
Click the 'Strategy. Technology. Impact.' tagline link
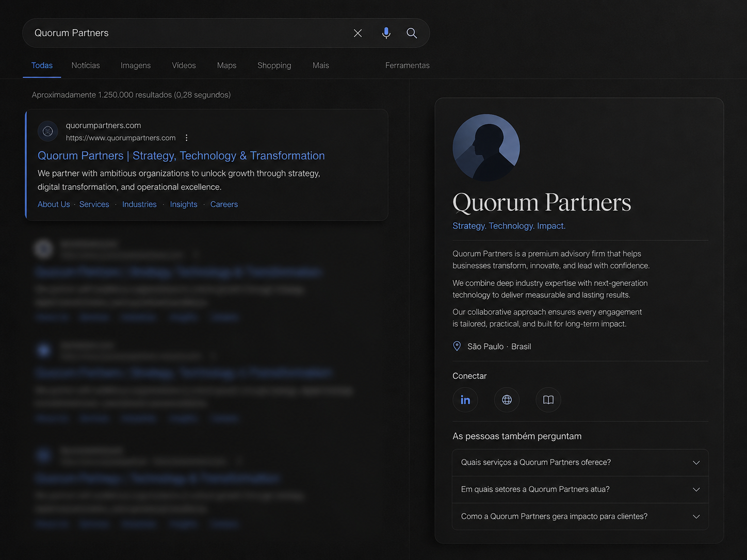pyautogui.click(x=509, y=226)
